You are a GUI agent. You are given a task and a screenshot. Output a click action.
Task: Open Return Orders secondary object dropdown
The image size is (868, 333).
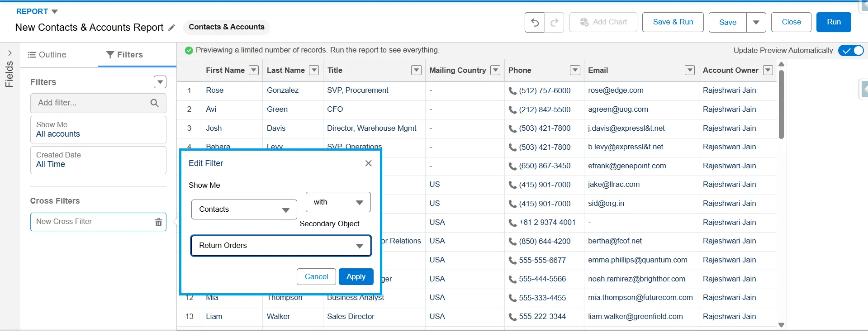tap(281, 246)
